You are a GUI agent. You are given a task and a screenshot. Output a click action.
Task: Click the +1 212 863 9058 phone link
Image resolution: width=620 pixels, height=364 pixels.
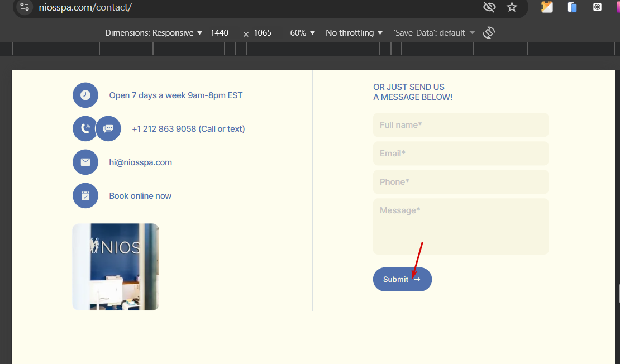point(189,129)
